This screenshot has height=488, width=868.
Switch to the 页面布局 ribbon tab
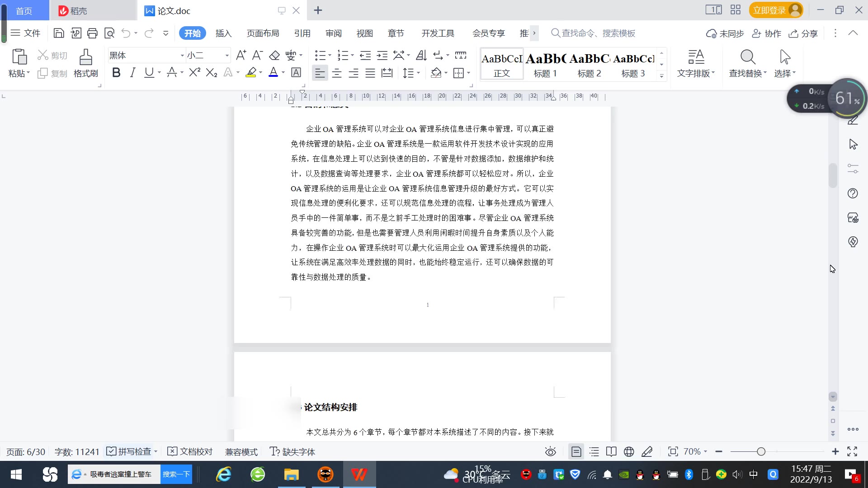tap(263, 33)
